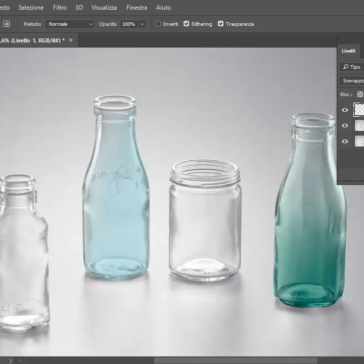
Task: Open the Selezione menu
Action: [31, 7]
